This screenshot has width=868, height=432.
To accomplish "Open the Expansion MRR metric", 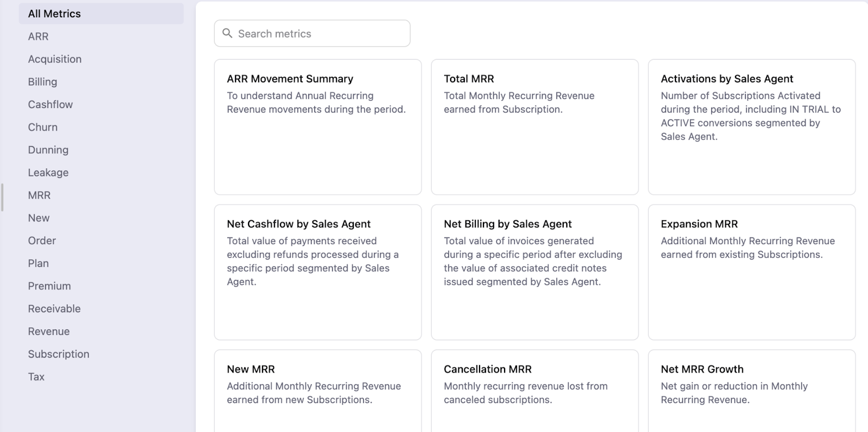I will pyautogui.click(x=751, y=271).
